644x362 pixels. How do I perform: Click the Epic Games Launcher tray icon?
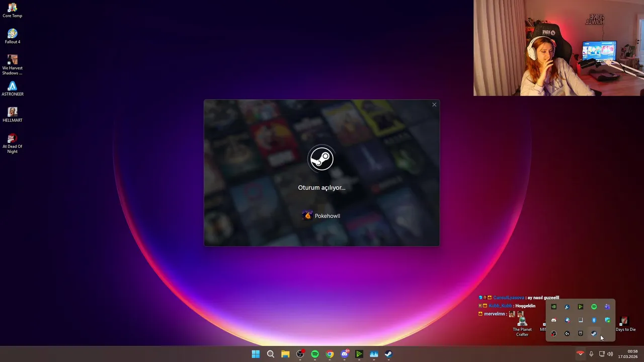coord(581,333)
